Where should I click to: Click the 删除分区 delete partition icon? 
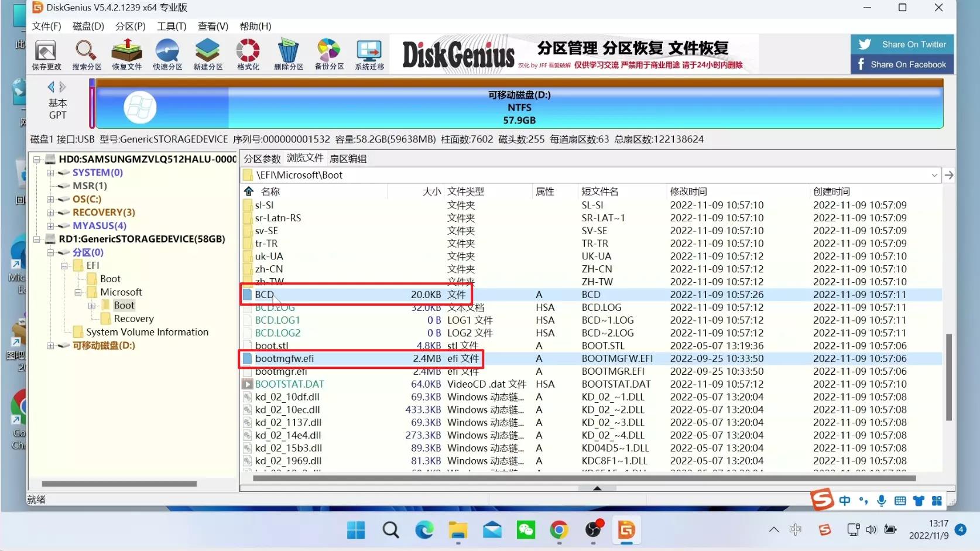coord(288,54)
